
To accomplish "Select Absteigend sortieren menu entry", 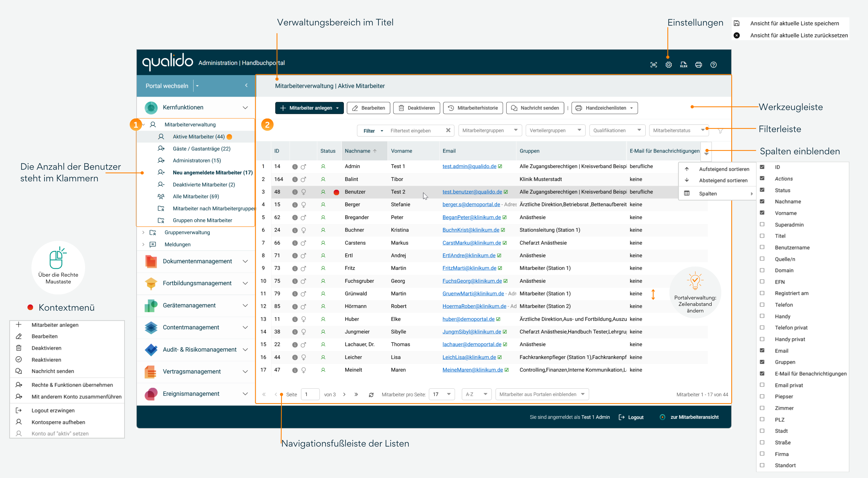I will coord(717,181).
